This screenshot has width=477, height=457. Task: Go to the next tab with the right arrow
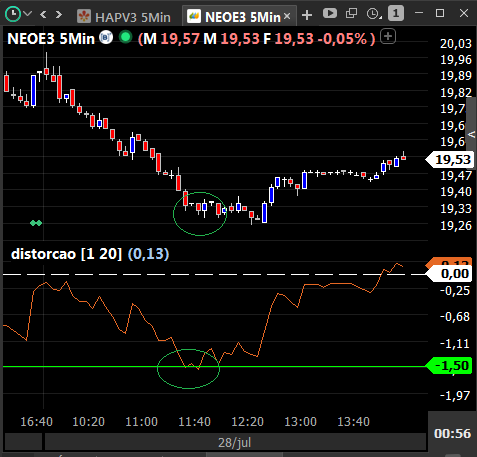59,14
